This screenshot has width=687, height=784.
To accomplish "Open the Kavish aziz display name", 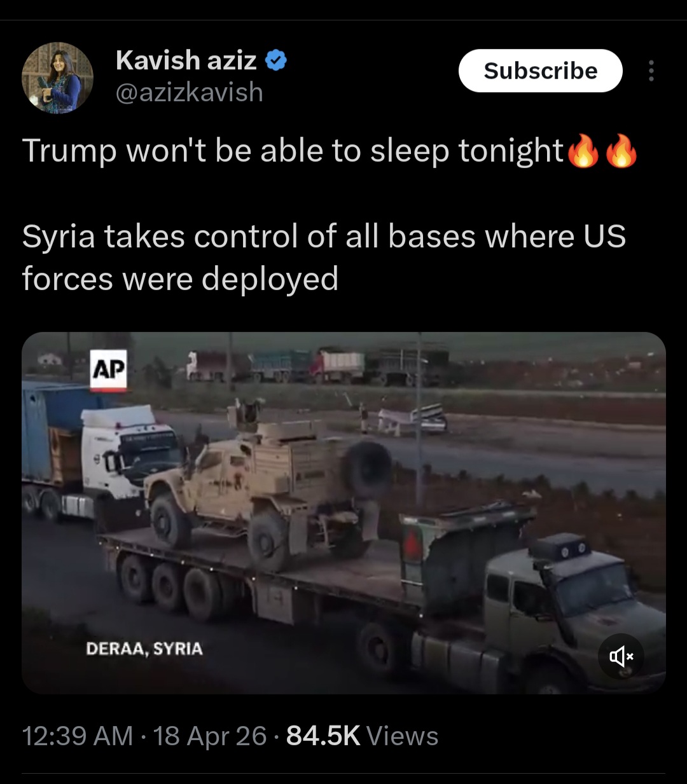I will pyautogui.click(x=186, y=60).
